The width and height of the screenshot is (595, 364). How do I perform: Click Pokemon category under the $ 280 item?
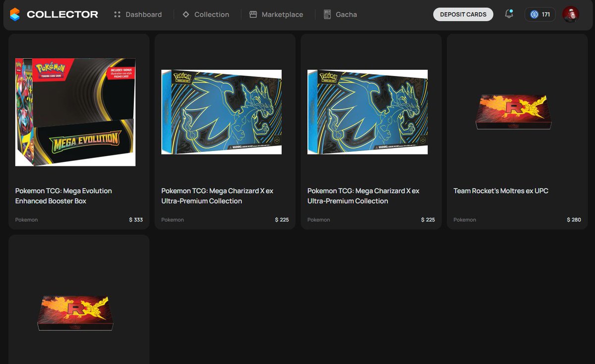pyautogui.click(x=465, y=219)
